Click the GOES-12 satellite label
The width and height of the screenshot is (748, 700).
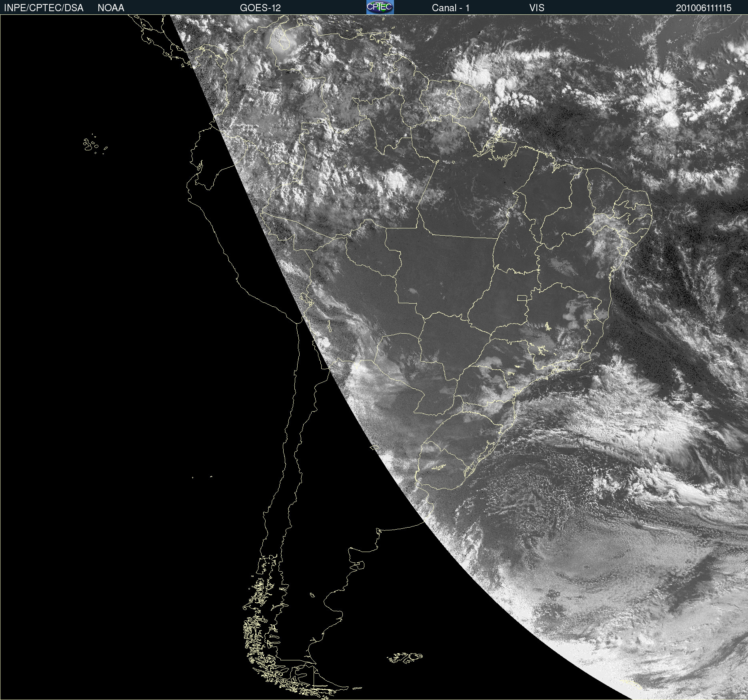tap(260, 8)
